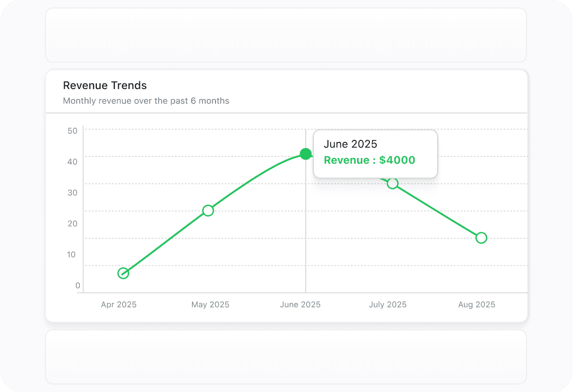The height and width of the screenshot is (392, 573).
Task: Click the green trend line segment
Action: tap(166, 241)
